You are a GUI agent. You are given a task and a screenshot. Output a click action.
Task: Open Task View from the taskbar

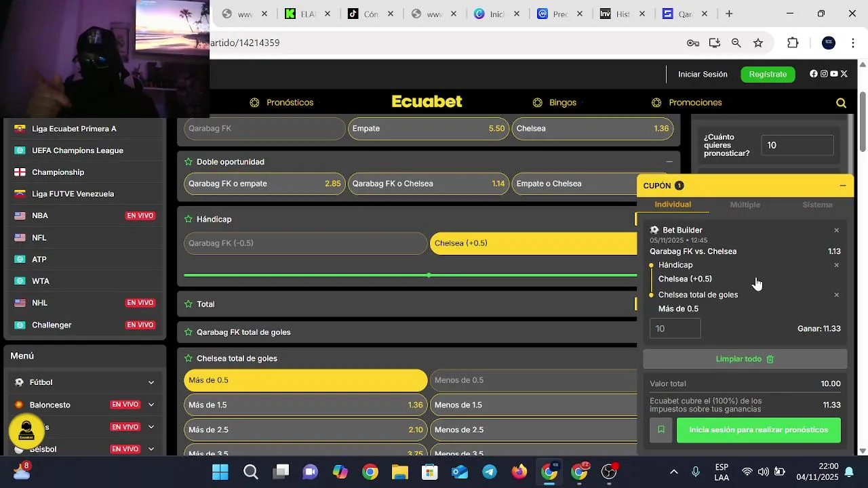pyautogui.click(x=281, y=472)
